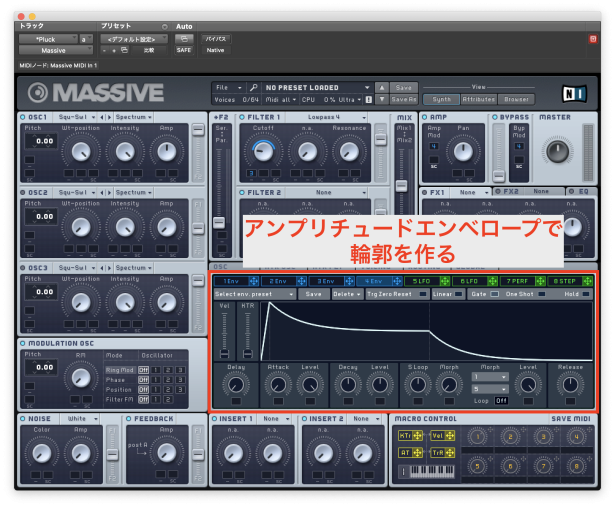The image size is (615, 507).
Task: Open the 8 STEP sequencer tab
Action: [564, 281]
